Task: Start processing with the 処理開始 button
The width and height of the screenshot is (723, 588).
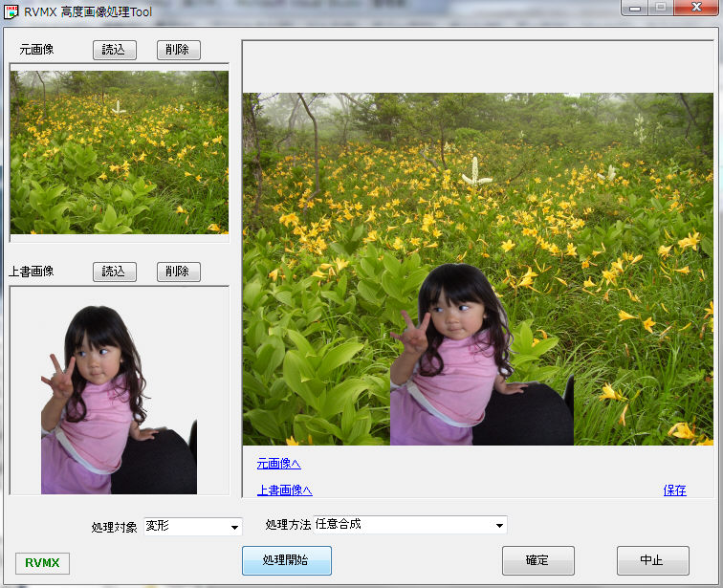Action: pos(287,561)
